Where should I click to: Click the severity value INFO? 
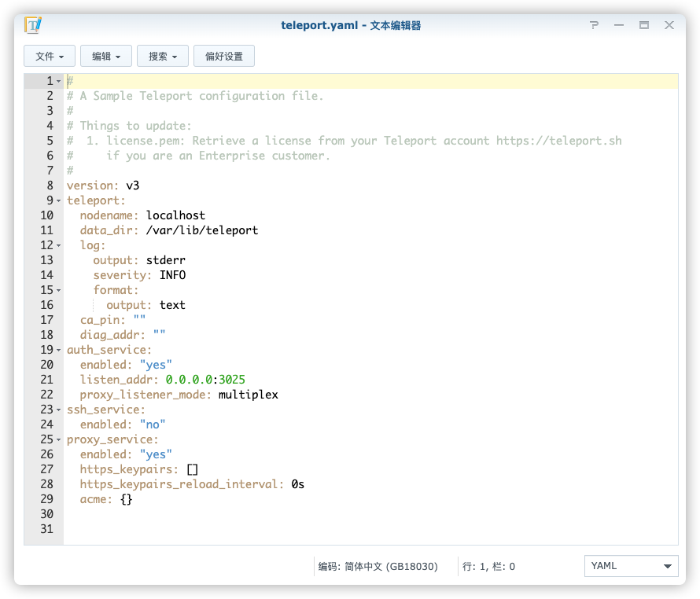click(172, 275)
